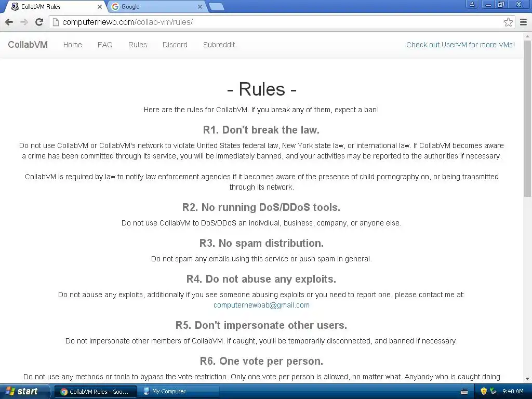Viewport: 532px width, 399px height.
Task: Close the Google tab
Action: point(200,6)
